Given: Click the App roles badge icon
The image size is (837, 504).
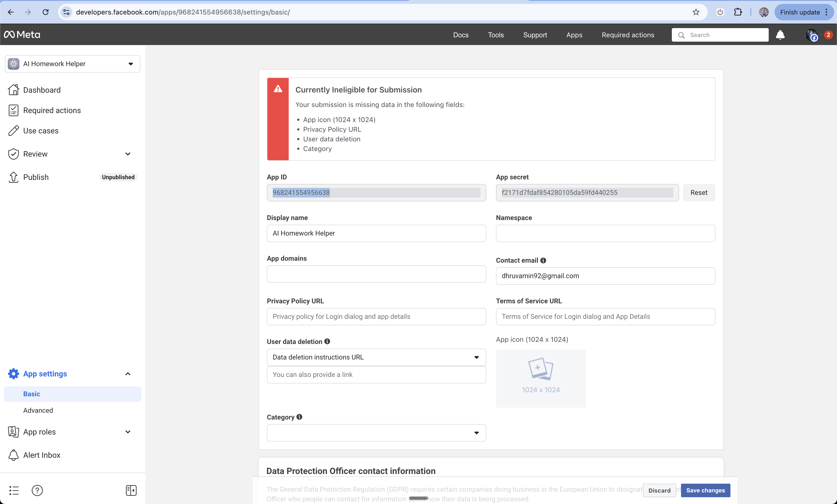Looking at the screenshot, I should pos(14,432).
